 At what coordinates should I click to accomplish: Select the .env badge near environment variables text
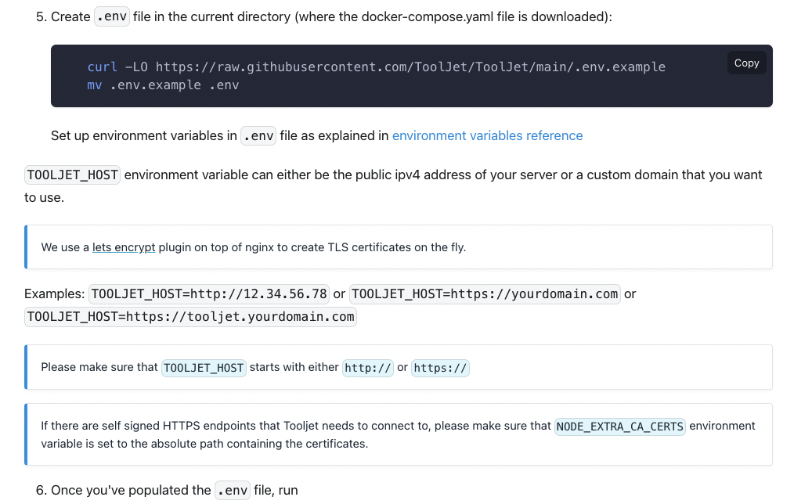coord(258,135)
